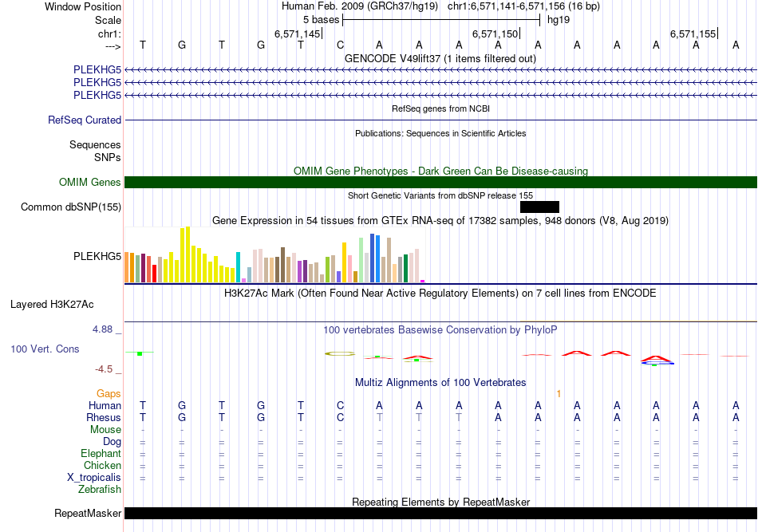
Task: Open the GTEx Gene Expression track title
Action: coord(440,220)
